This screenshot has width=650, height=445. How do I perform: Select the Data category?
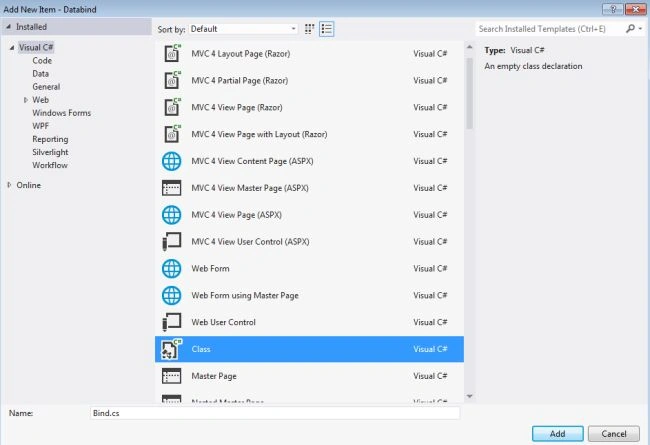tap(40, 73)
